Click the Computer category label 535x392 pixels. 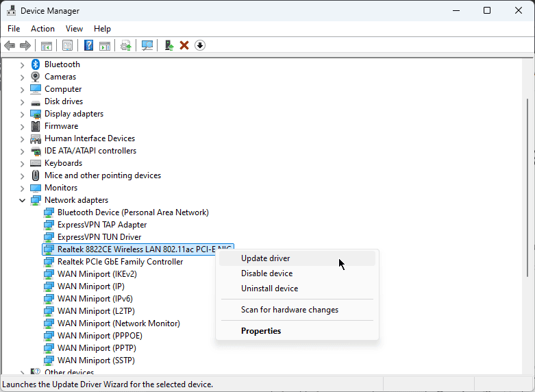pyautogui.click(x=63, y=89)
